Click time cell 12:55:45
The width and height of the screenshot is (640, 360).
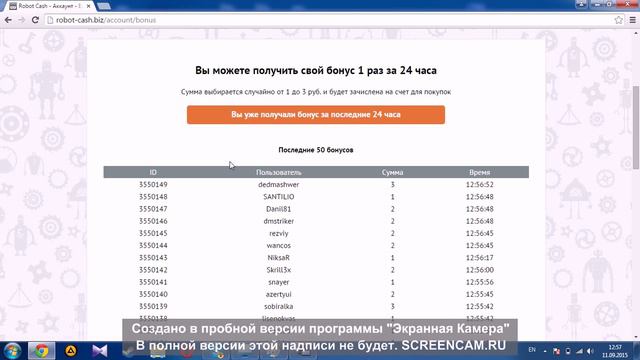click(480, 294)
